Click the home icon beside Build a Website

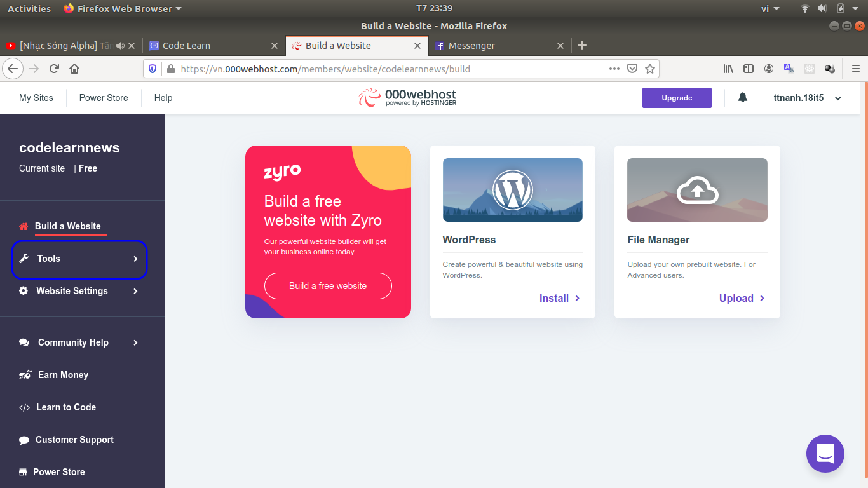(x=24, y=226)
